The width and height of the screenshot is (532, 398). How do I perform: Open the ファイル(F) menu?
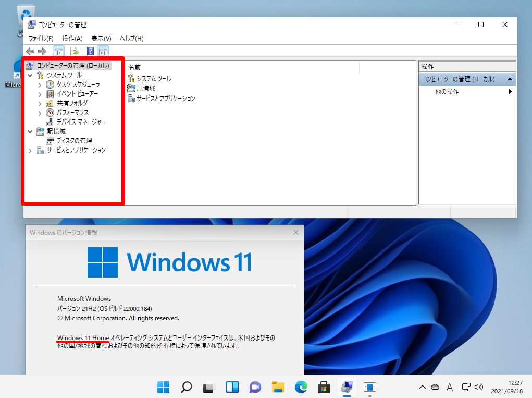point(41,39)
